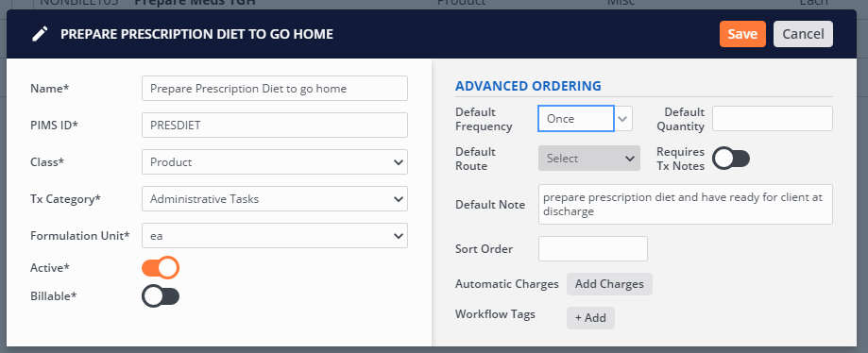Image resolution: width=868 pixels, height=353 pixels.
Task: Focus the PIMS ID field
Action: (x=275, y=125)
